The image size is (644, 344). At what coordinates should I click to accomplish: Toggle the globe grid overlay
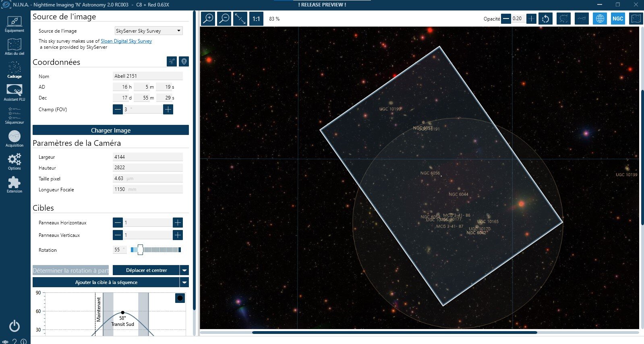(600, 19)
